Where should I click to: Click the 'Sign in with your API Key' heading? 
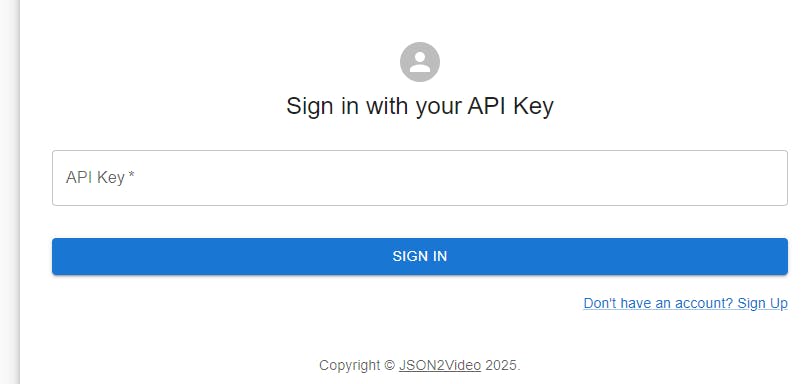[419, 107]
